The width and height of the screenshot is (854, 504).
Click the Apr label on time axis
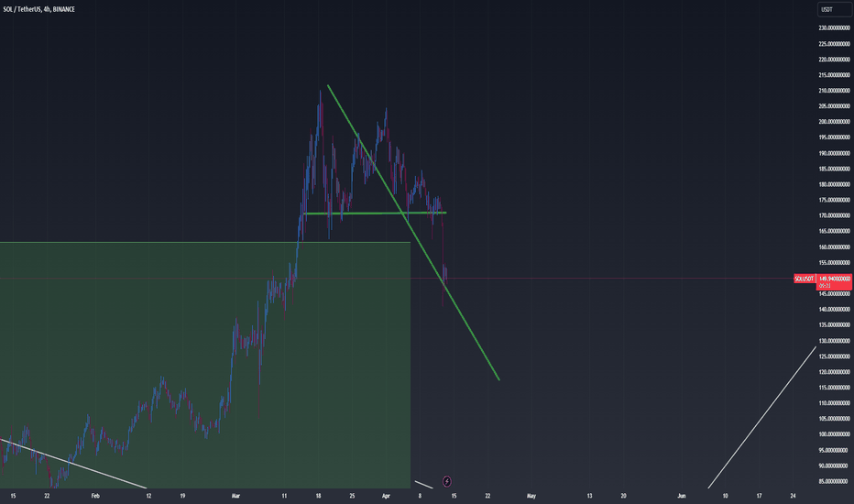tap(386, 496)
